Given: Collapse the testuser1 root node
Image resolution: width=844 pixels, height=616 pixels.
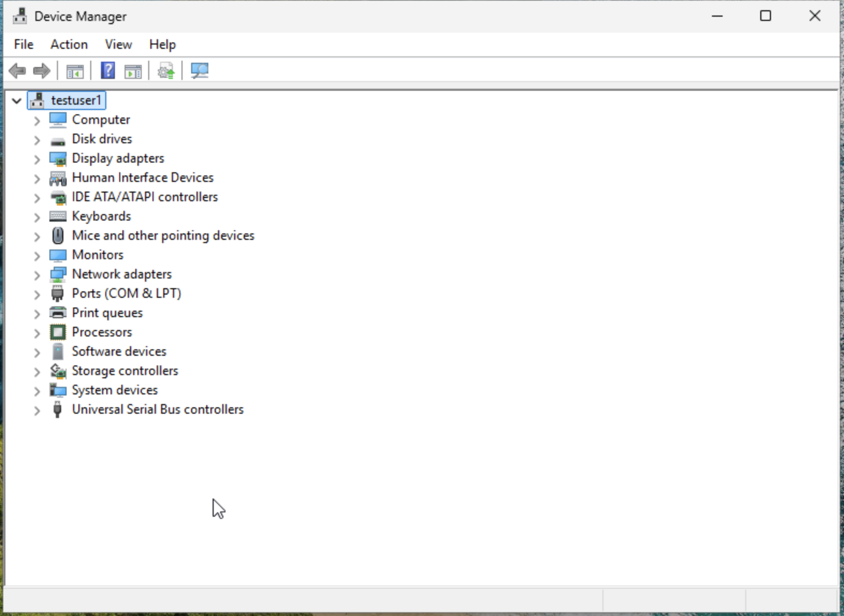Looking at the screenshot, I should click(17, 101).
